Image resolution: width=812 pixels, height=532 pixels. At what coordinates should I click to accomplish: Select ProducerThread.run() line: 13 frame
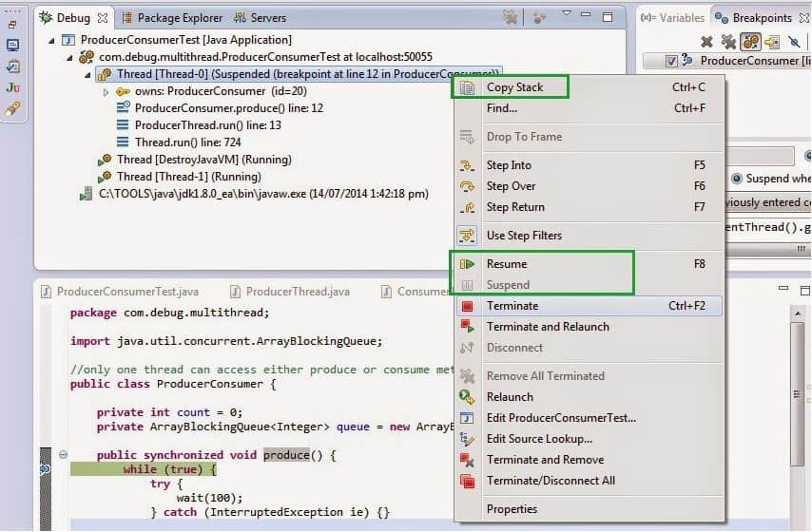pos(200,125)
